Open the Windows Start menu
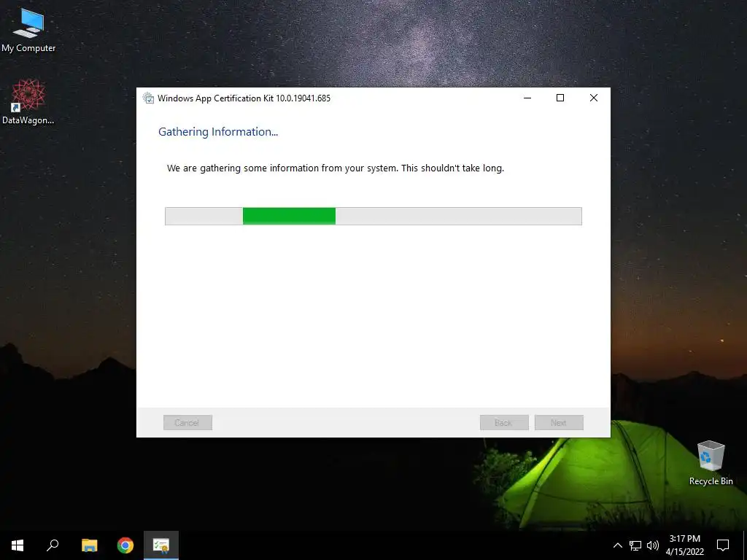747x560 pixels. [18, 545]
